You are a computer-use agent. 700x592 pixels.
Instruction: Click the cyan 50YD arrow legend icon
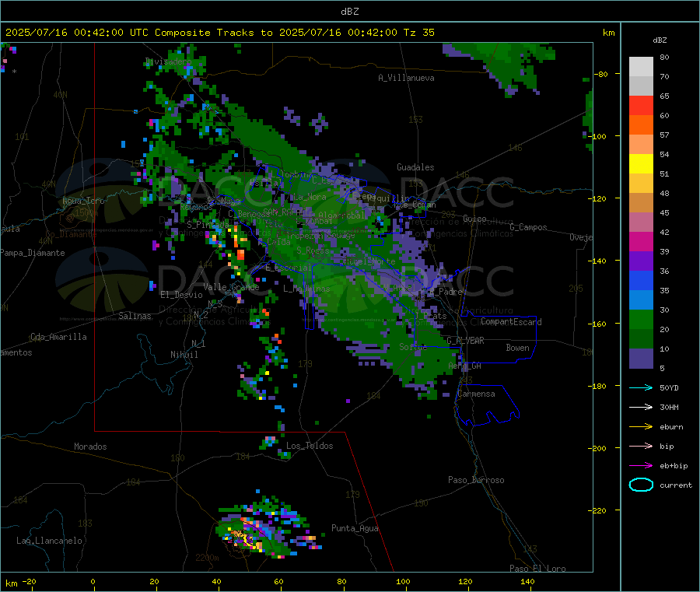[x=641, y=387]
